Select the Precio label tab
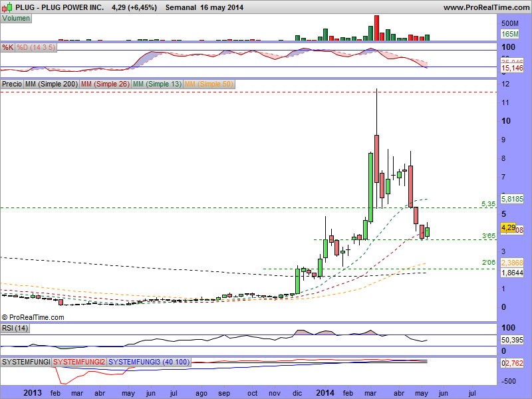Screen dimensions: 532x399 (x=12, y=84)
